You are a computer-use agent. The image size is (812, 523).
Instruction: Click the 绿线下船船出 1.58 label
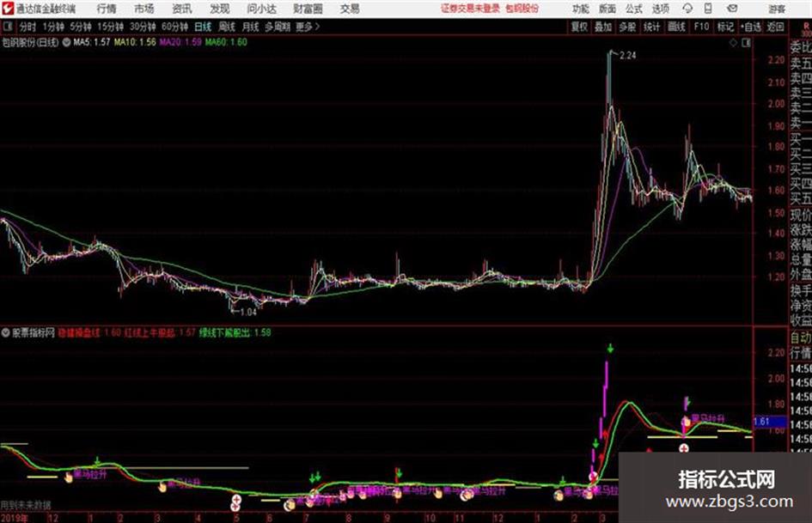[x=235, y=332]
